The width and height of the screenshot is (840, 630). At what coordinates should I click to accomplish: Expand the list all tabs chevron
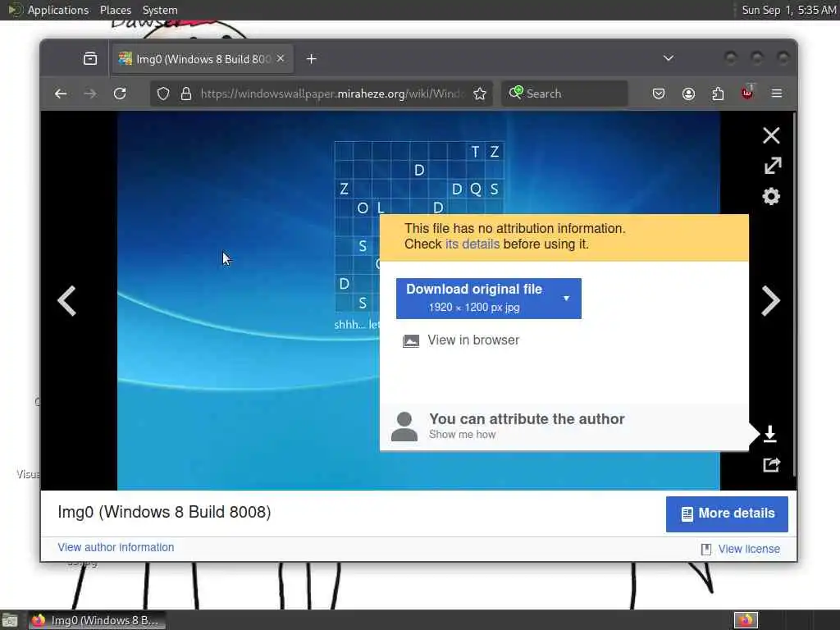tap(668, 58)
